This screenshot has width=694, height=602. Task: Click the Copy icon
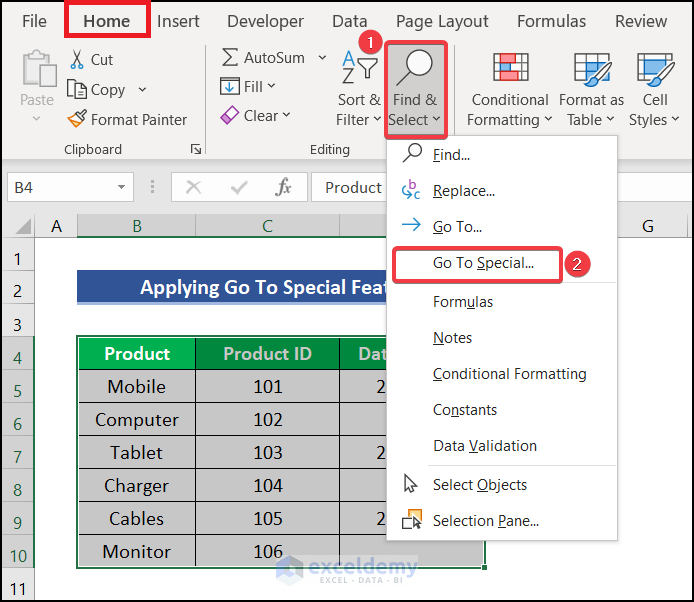point(77,90)
